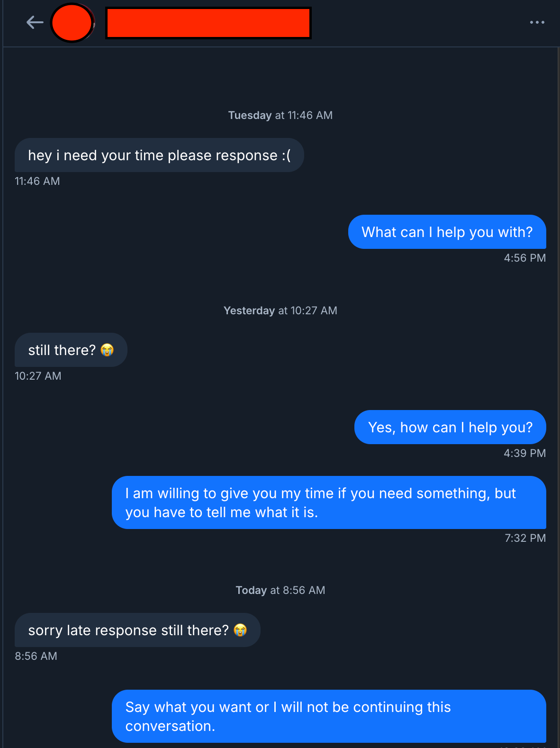Select the "hey i need your time" message
This screenshot has width=560, height=748.
pyautogui.click(x=159, y=155)
